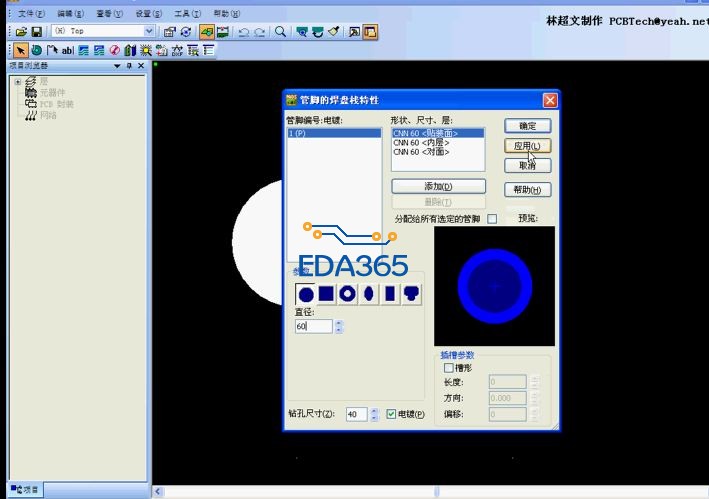This screenshot has width=709, height=499.
Task: Open the 设置(S) menu
Action: point(149,14)
